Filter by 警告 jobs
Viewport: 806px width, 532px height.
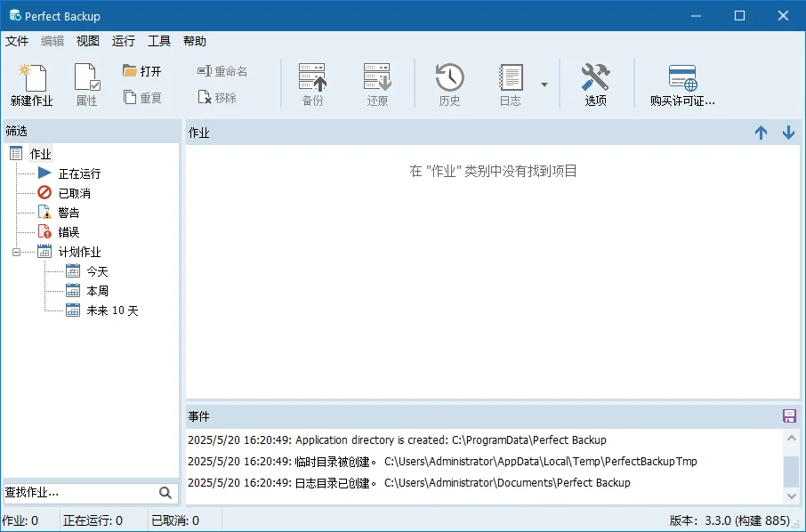tap(69, 213)
